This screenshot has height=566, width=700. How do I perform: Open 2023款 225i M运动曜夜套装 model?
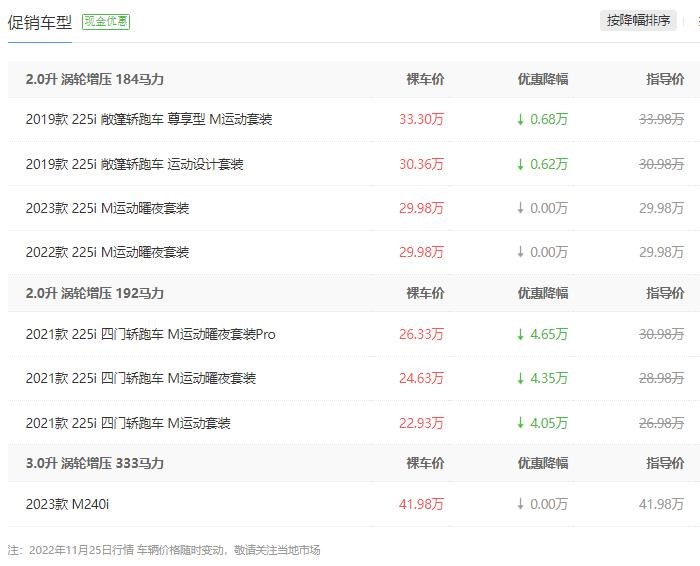pyautogui.click(x=107, y=208)
